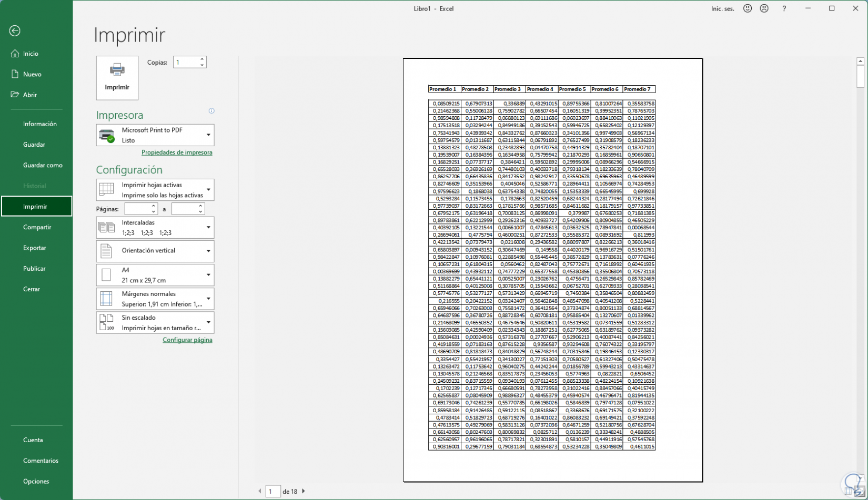Click the preview scrollbar up arrow
Image resolution: width=868 pixels, height=500 pixels.
(x=861, y=62)
